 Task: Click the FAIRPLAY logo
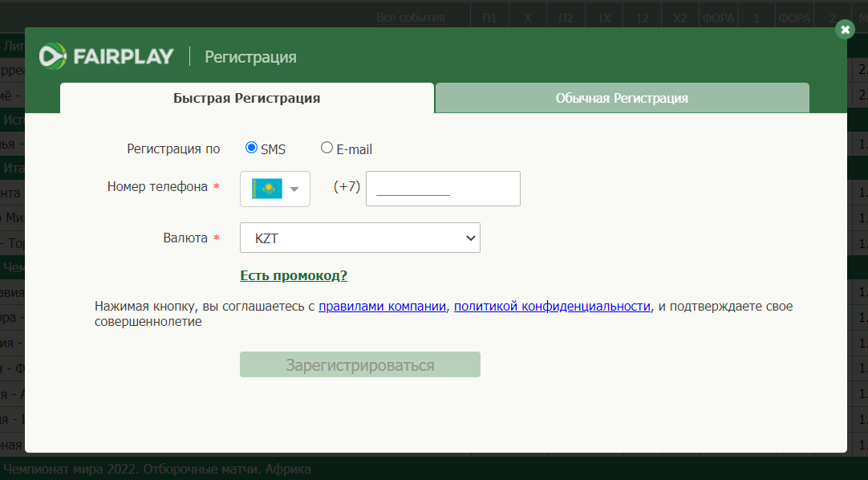[106, 56]
